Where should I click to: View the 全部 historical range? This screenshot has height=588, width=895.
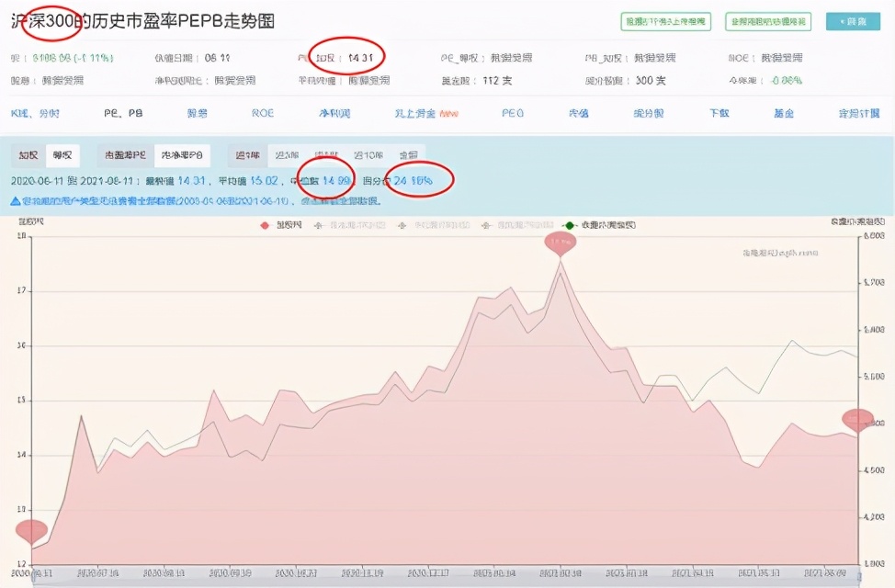click(x=407, y=156)
